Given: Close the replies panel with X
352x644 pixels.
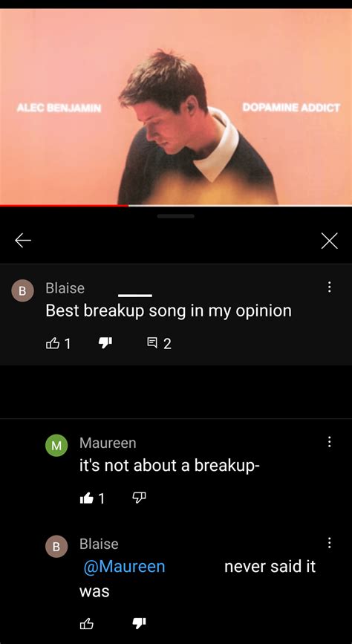Looking at the screenshot, I should pos(329,241).
